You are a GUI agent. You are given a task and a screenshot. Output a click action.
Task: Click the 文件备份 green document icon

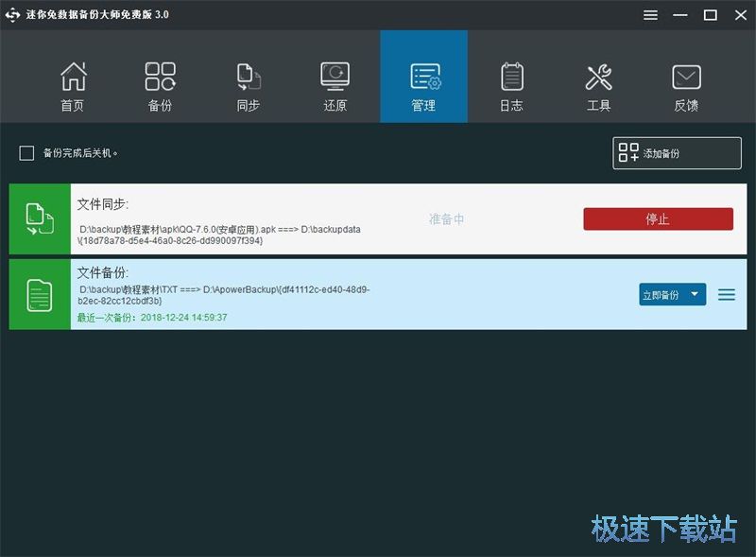[40, 295]
